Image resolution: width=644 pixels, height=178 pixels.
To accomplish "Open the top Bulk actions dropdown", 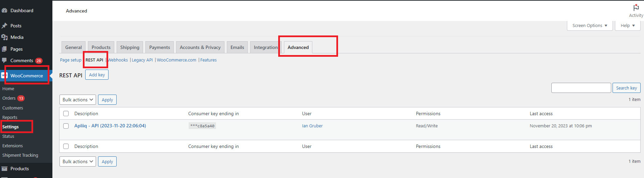I will click(x=78, y=100).
